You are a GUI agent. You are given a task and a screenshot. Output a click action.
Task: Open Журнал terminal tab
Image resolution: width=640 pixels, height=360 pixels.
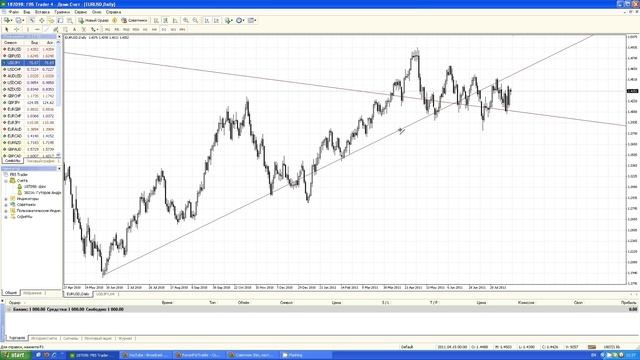pyautogui.click(x=125, y=338)
